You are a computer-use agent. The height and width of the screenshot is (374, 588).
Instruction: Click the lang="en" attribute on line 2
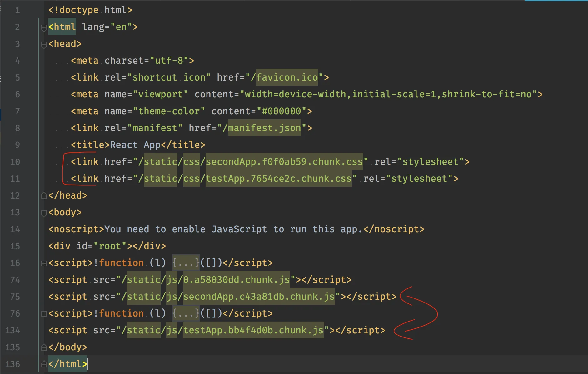107,27
